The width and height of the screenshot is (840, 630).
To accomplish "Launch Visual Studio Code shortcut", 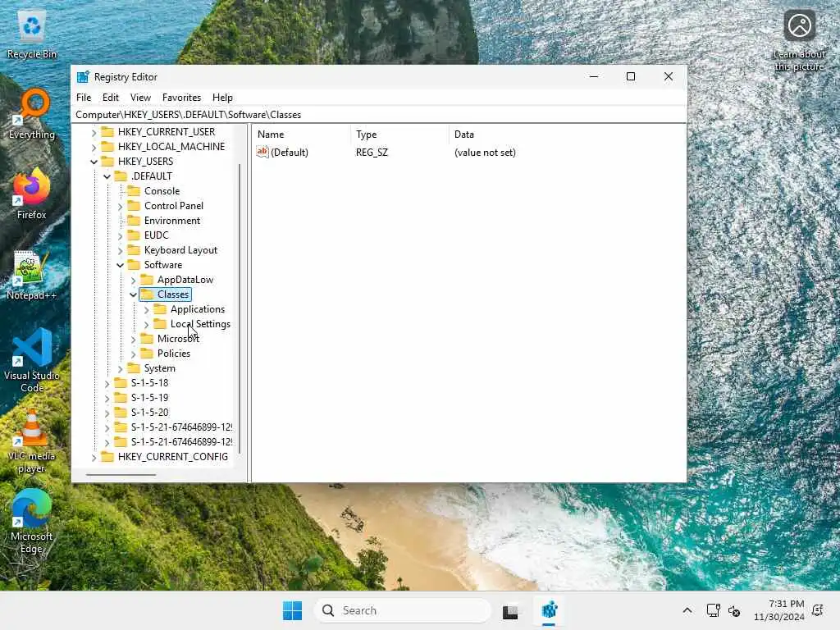I will (x=32, y=361).
